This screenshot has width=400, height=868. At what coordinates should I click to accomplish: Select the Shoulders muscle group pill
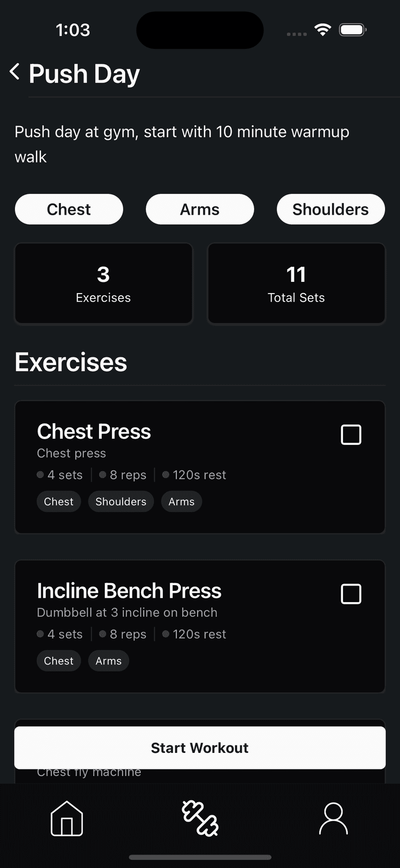(x=330, y=209)
